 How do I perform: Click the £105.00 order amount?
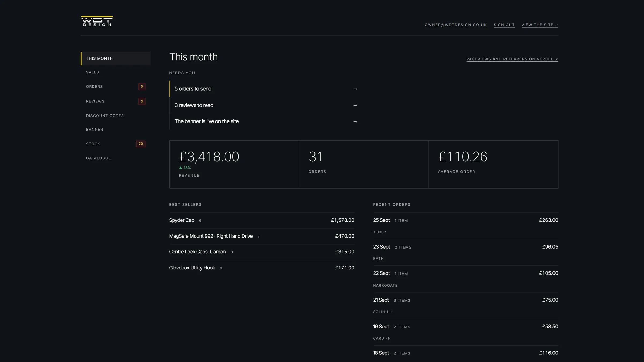(549, 273)
